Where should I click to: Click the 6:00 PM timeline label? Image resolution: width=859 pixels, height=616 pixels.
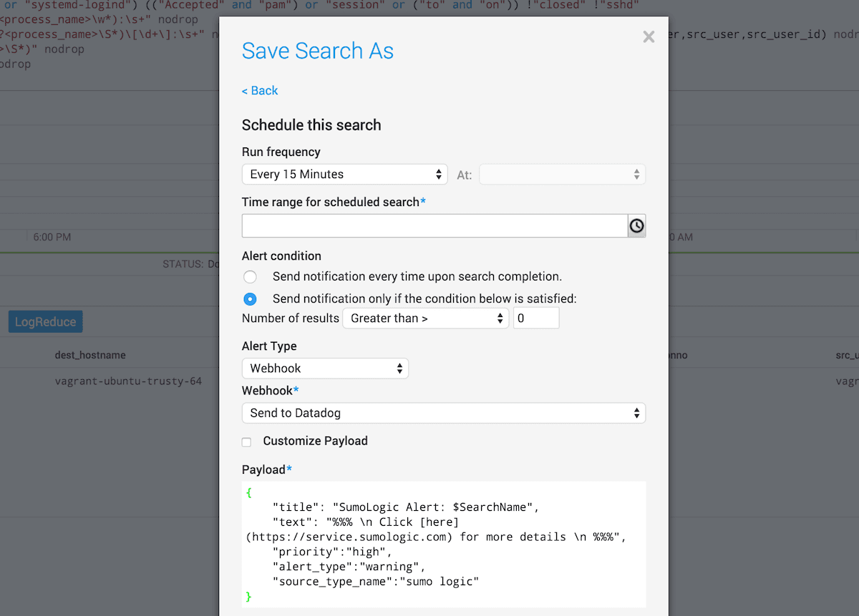click(52, 237)
